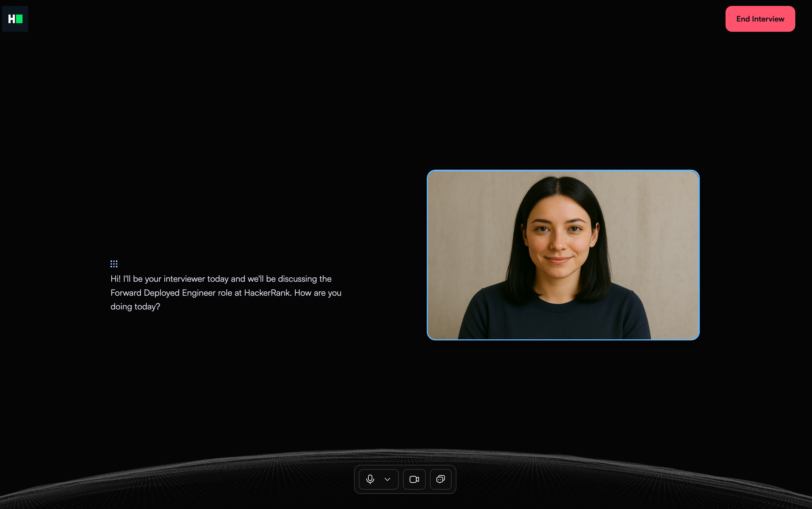The width and height of the screenshot is (812, 509).
Task: Click the 'doing today?' line of the message
Action: [x=136, y=307]
